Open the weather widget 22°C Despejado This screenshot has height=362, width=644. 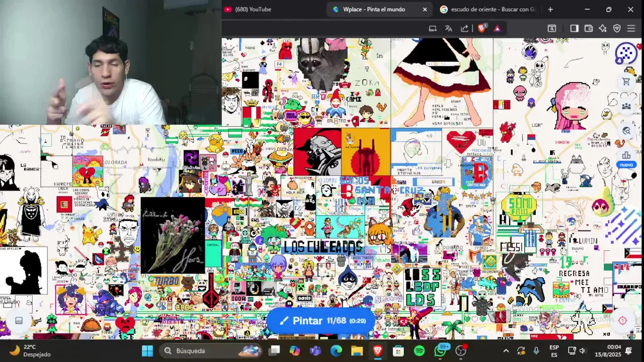[30, 350]
